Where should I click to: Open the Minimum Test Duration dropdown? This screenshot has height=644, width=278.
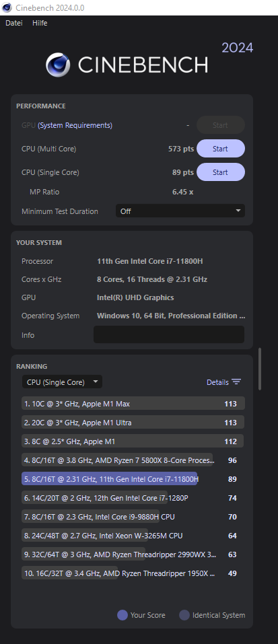click(x=180, y=211)
